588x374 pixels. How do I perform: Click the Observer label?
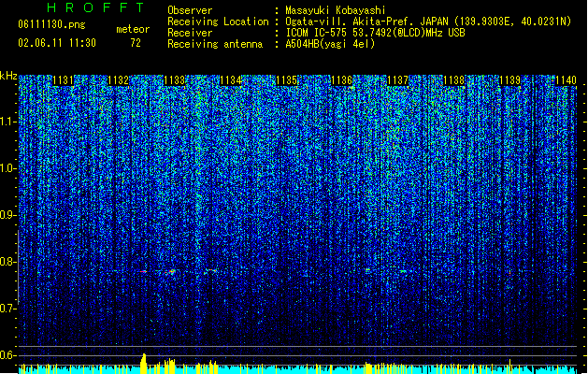click(190, 10)
